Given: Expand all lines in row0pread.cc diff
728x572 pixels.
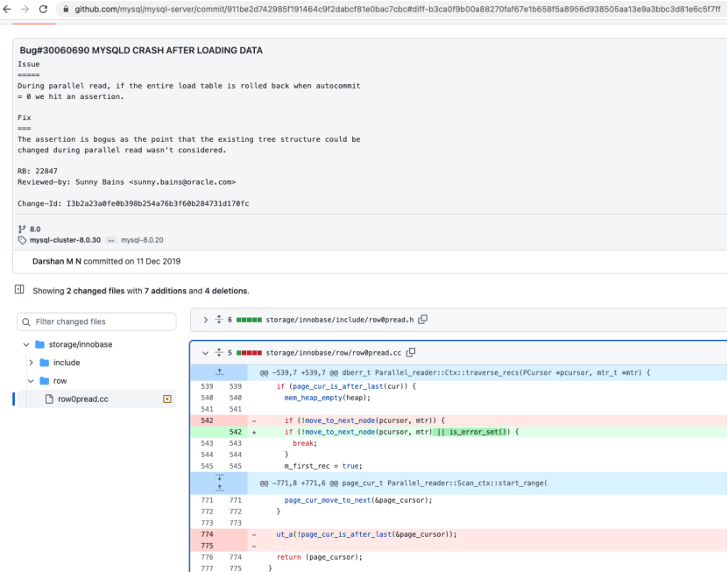Looking at the screenshot, I should pos(218,352).
